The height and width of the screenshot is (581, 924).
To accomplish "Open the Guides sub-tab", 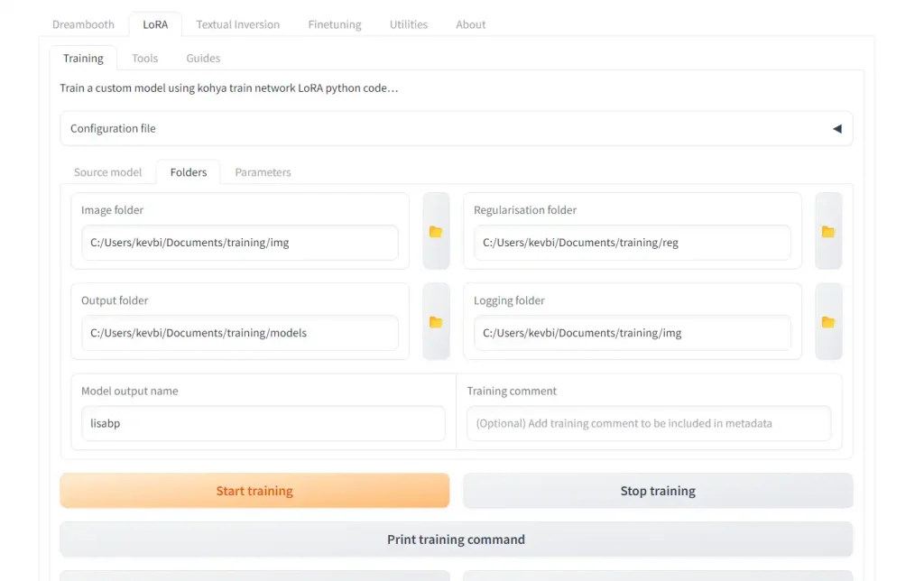I will click(203, 58).
